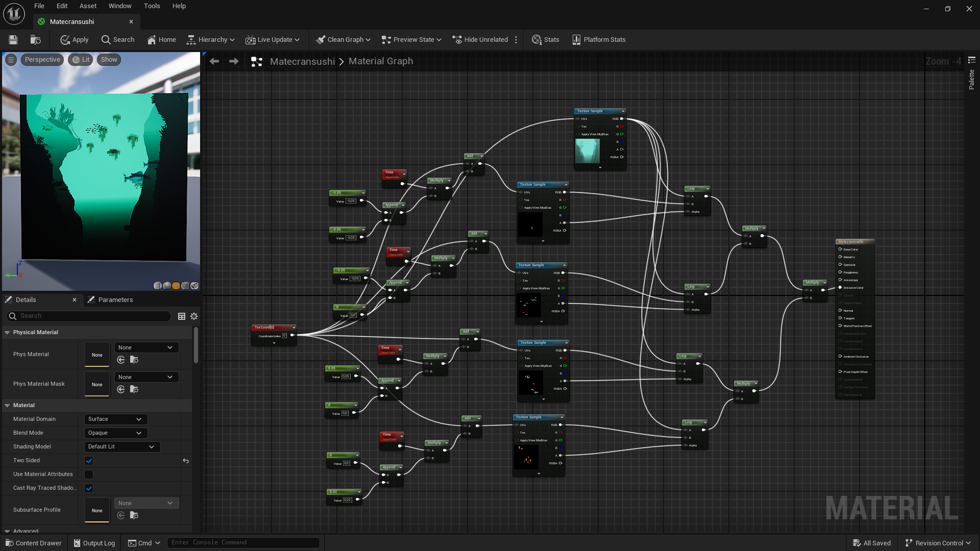Browse to Phys Material Mask asset

coord(134,390)
